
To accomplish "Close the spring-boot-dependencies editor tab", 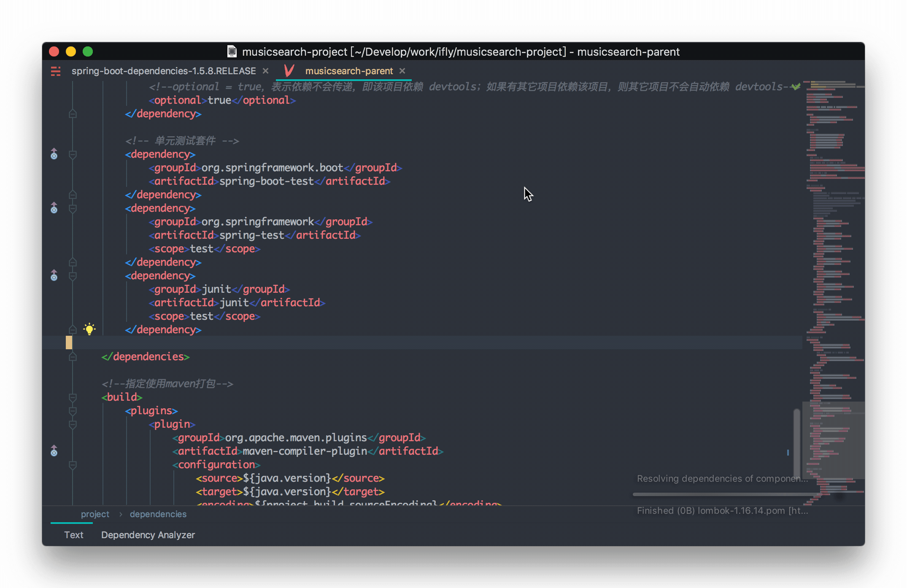I will (265, 71).
